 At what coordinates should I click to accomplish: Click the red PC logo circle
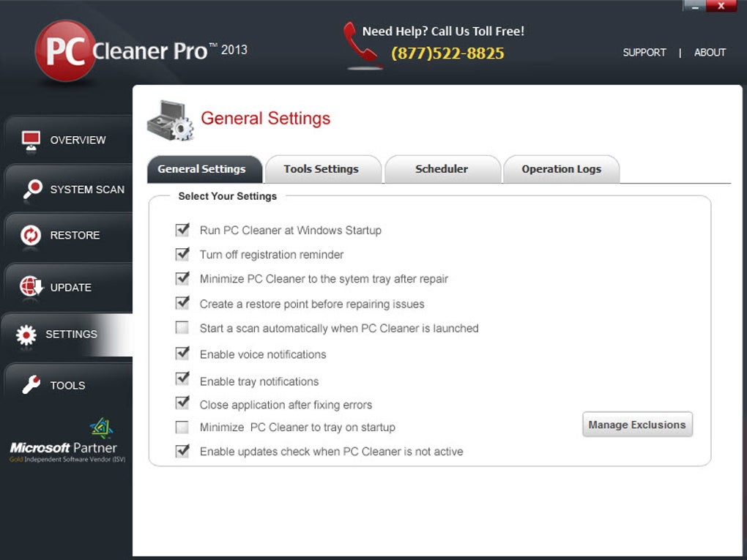[64, 51]
